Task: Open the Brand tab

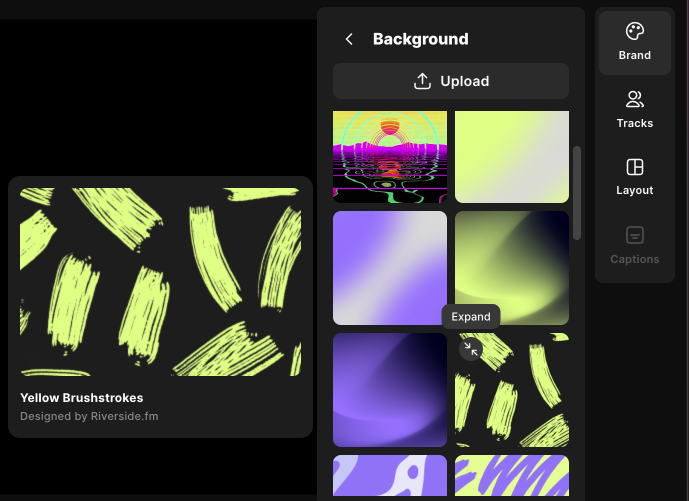Action: (x=634, y=55)
